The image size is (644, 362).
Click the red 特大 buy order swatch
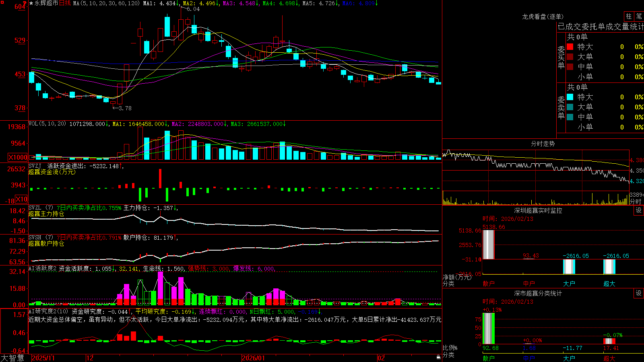click(x=570, y=47)
